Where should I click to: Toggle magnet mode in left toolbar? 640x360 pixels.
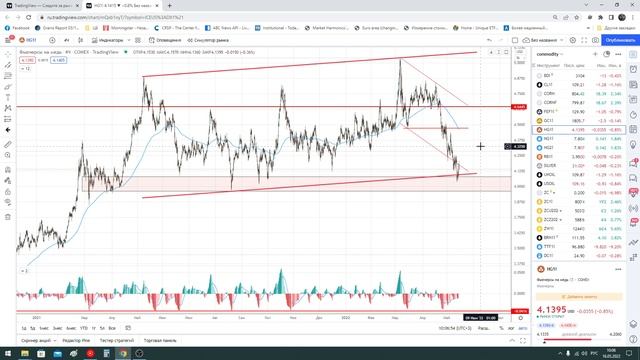tap(8, 170)
